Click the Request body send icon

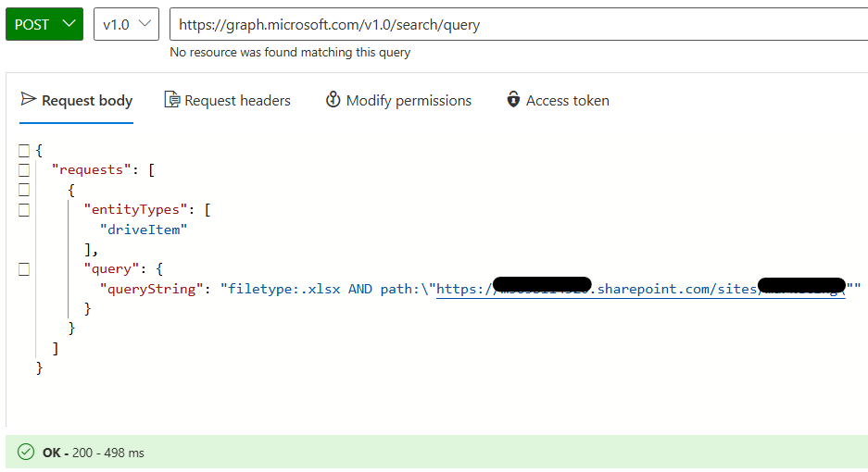[28, 99]
